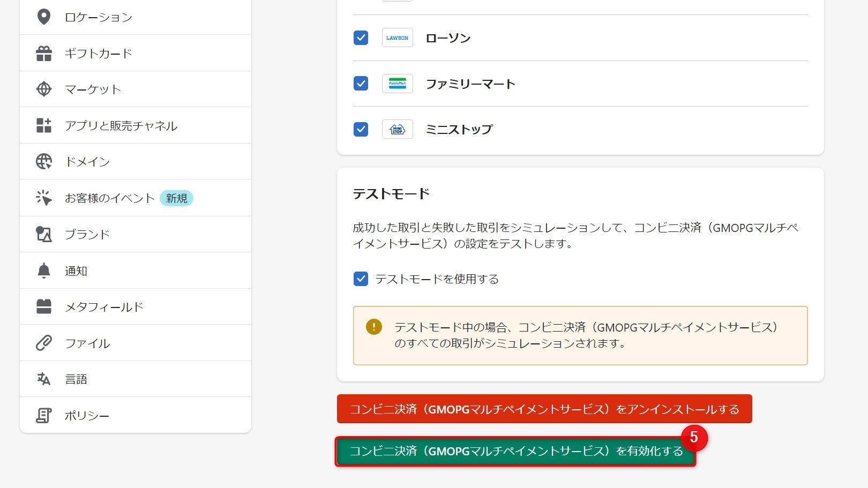The width and height of the screenshot is (868, 488).
Task: Open アプリと販売チャネル via its grid icon
Action: pyautogui.click(x=44, y=125)
